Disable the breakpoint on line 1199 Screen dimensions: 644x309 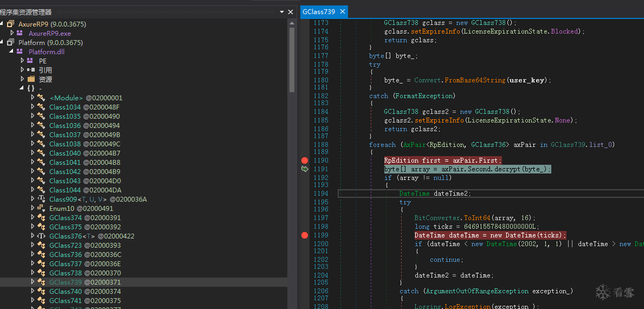click(x=305, y=235)
